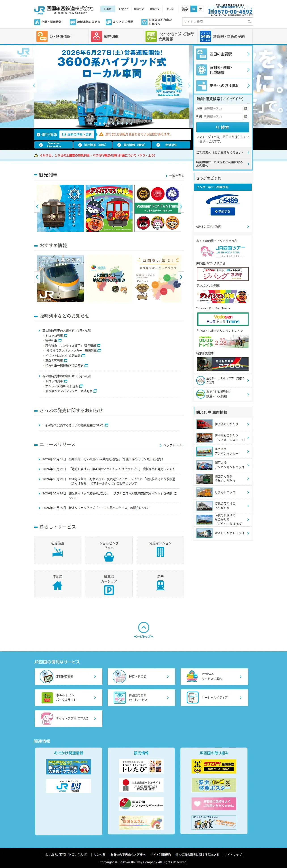Click the よくあるご質問 speech bubble icon

pos(109,22)
